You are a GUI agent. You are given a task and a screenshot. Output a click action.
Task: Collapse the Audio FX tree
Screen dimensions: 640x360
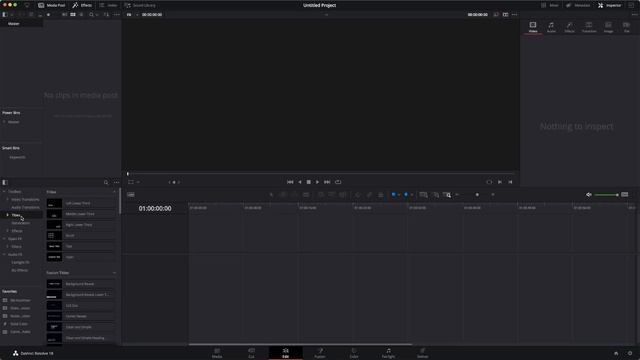(x=4, y=254)
